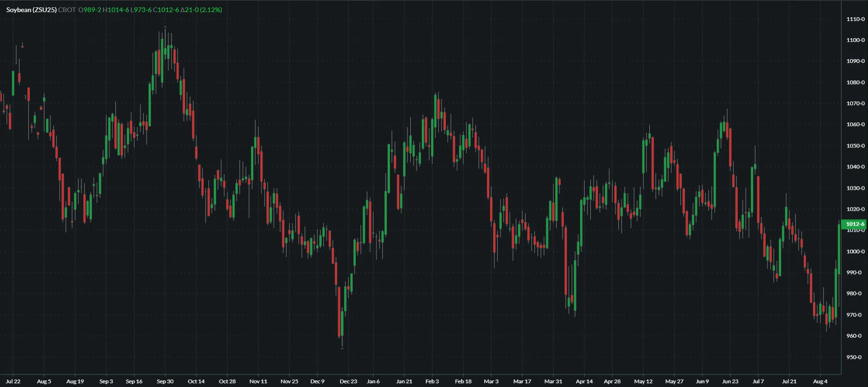
Task: Click the close value C1012-6 in header
Action: coord(166,10)
